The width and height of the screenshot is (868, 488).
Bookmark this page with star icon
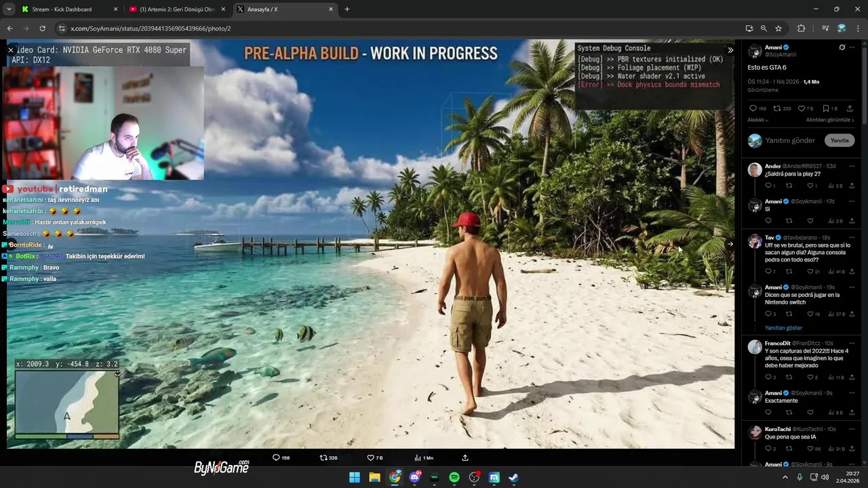pyautogui.click(x=778, y=28)
